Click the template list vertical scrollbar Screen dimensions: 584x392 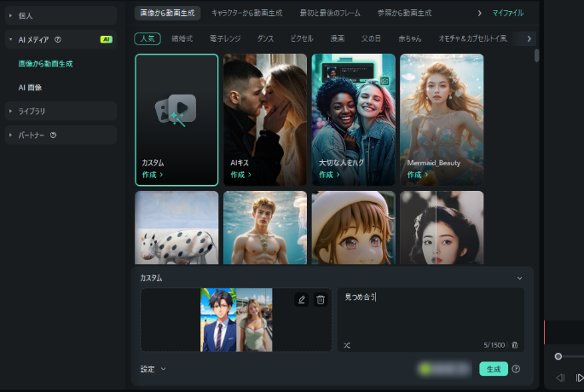tap(537, 55)
